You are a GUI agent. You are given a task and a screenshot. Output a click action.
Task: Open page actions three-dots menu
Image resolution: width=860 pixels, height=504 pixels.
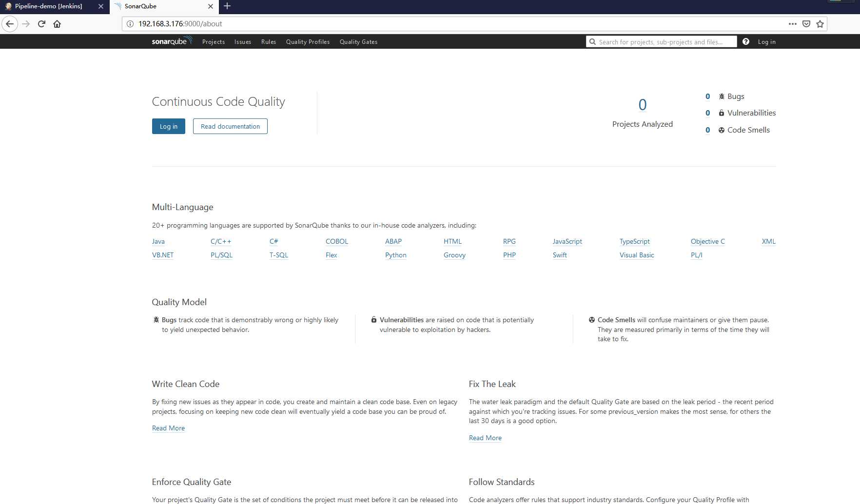pyautogui.click(x=793, y=24)
